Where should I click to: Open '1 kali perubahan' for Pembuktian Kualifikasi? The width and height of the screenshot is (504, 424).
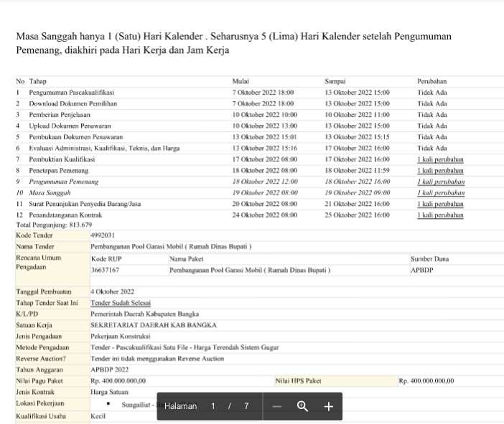[440, 159]
